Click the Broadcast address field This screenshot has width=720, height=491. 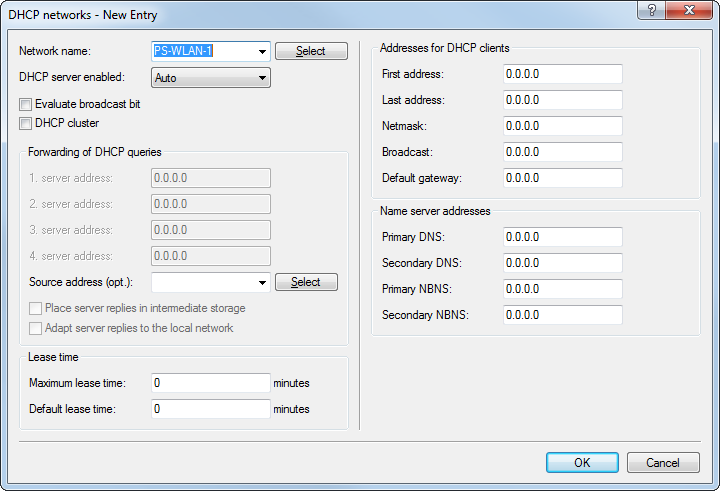tap(562, 152)
